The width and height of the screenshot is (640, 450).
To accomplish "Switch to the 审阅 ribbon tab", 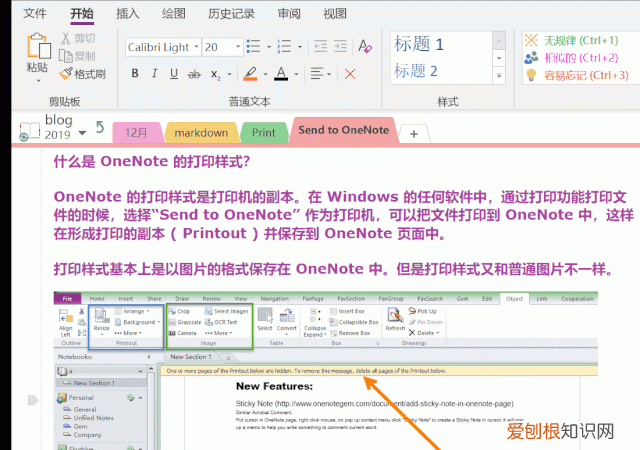I will click(289, 13).
